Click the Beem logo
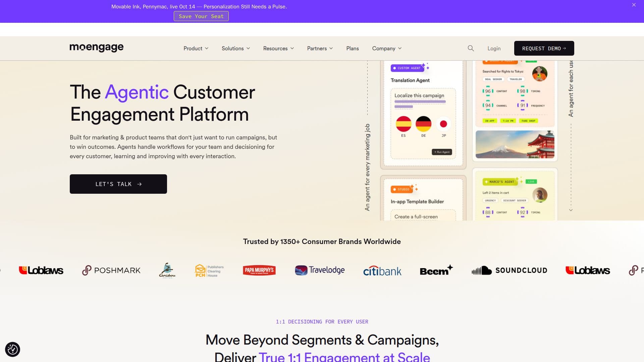The image size is (644, 362). pyautogui.click(x=436, y=270)
